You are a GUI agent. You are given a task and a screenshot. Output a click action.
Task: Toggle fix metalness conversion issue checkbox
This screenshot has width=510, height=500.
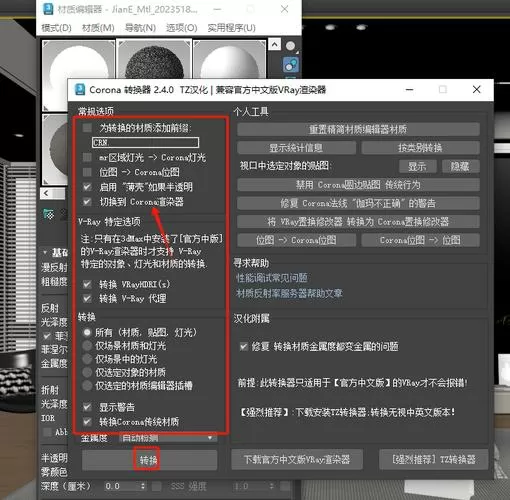point(244,347)
